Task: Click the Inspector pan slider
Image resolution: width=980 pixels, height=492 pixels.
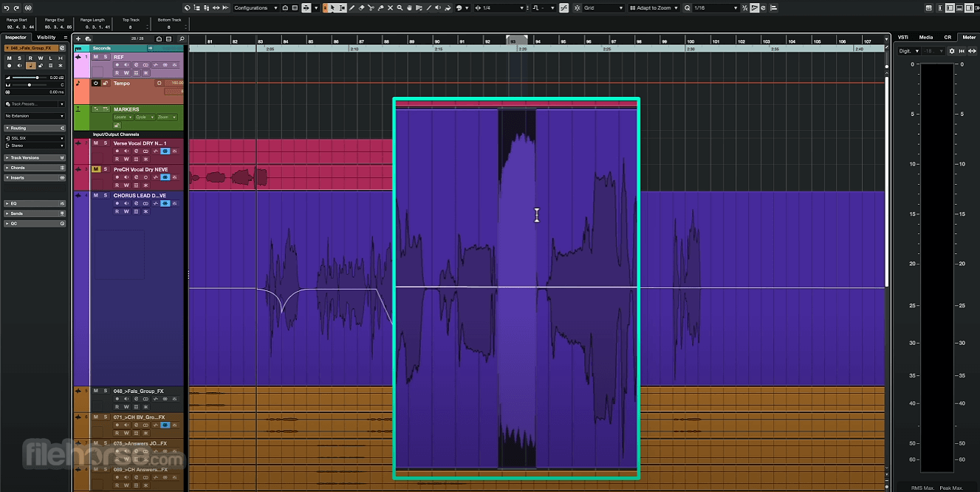Action: (30, 85)
